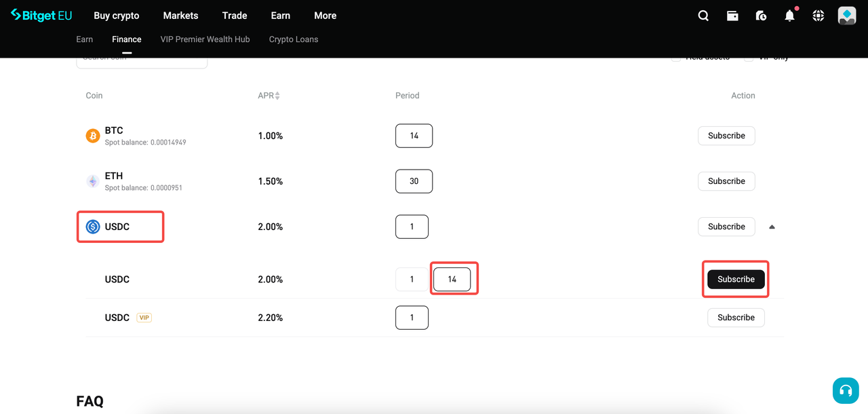Click the 1.50% APR value
868x414 pixels.
[271, 181]
